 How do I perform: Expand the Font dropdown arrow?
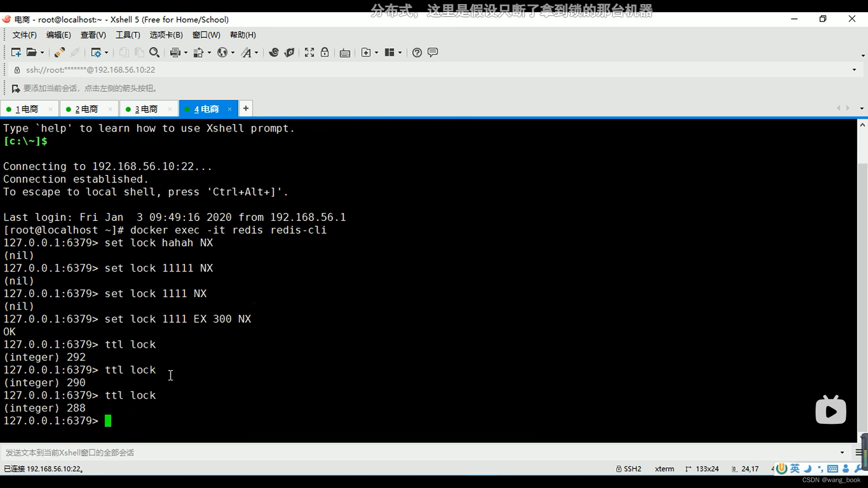point(256,53)
